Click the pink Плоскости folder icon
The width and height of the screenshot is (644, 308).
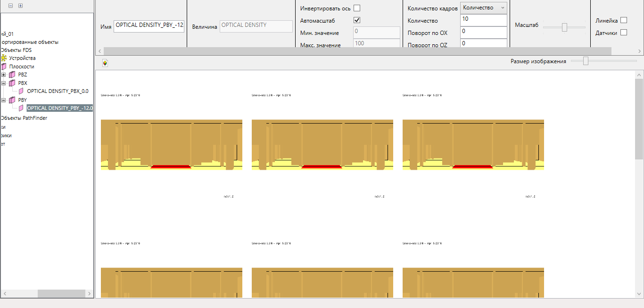4,67
